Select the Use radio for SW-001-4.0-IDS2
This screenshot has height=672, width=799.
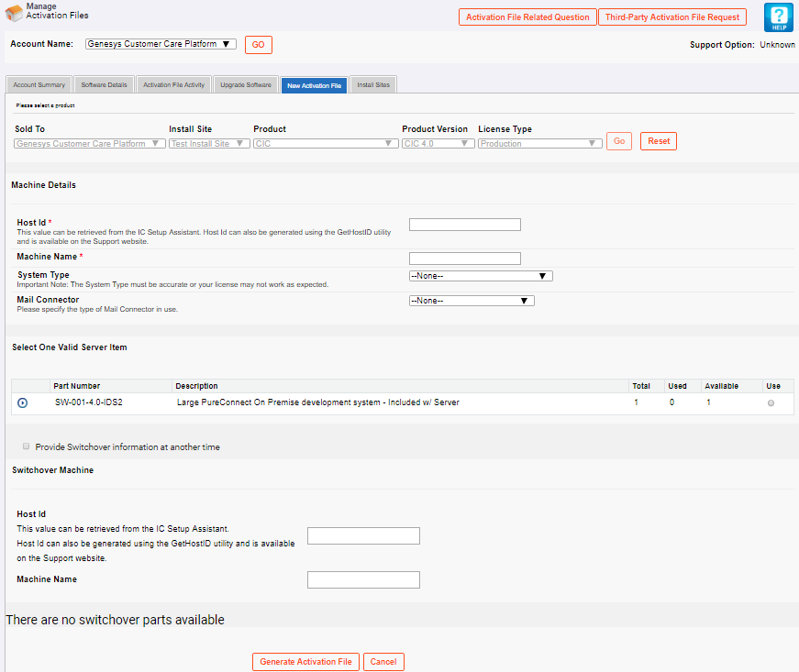tap(770, 402)
